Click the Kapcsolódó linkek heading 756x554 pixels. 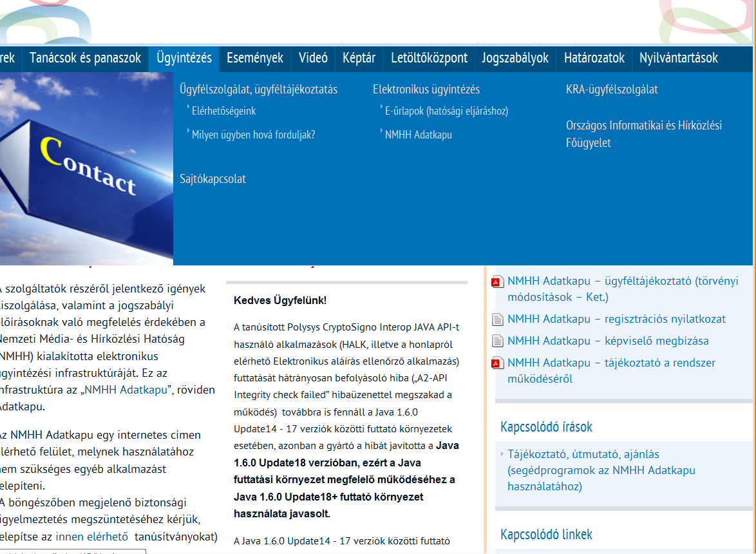[x=546, y=534]
